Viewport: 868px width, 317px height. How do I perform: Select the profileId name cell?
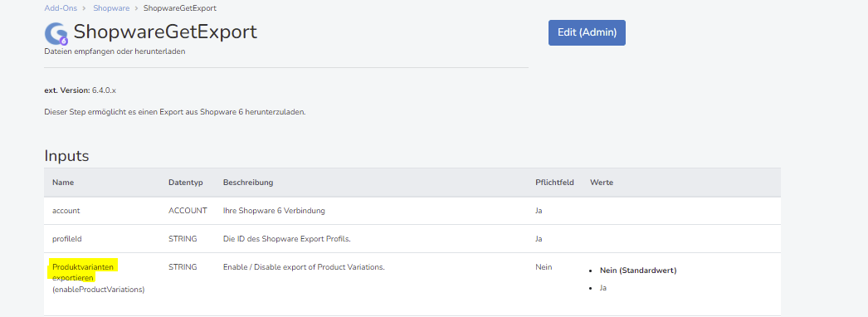tap(67, 238)
